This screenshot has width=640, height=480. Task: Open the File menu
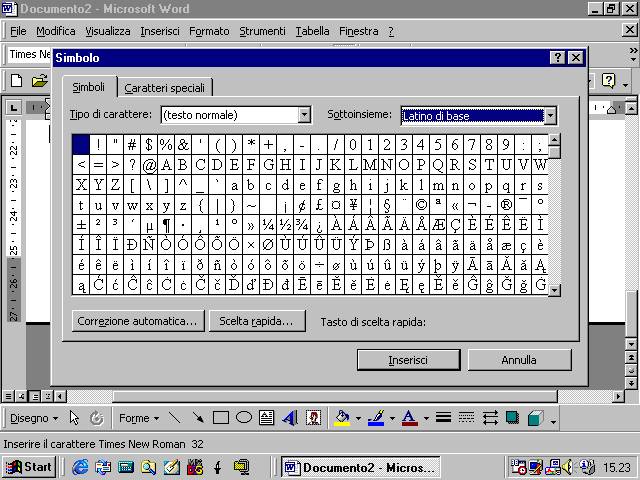point(18,31)
